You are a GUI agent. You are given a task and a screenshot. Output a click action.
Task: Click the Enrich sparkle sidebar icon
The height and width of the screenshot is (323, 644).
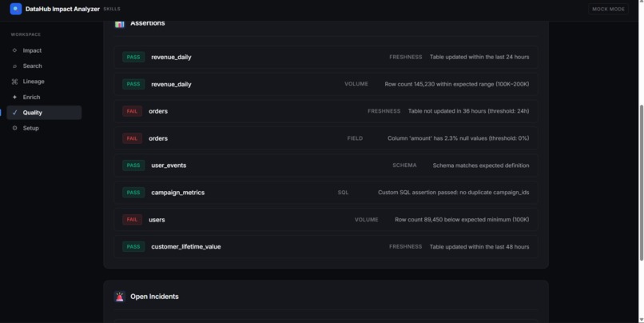tap(15, 98)
